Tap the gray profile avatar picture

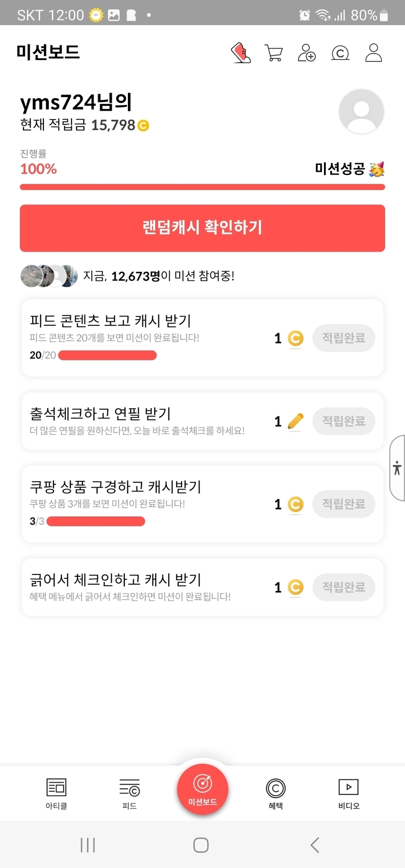[x=361, y=112]
